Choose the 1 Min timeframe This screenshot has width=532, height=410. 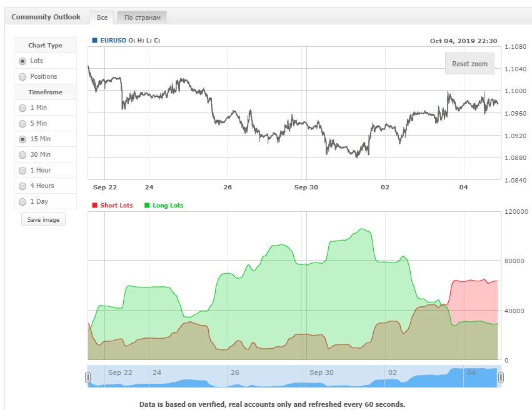pos(23,108)
